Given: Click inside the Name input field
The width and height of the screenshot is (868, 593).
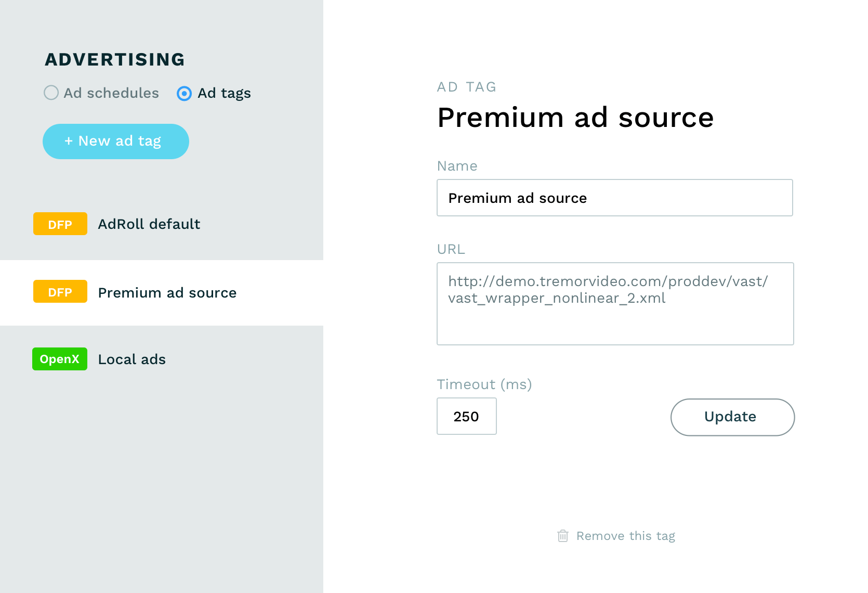Looking at the screenshot, I should pos(614,198).
